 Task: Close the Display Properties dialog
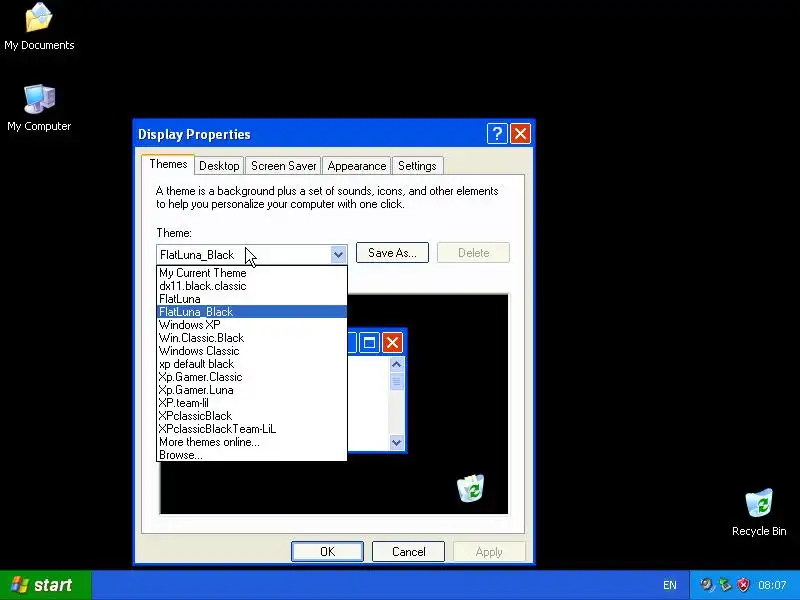click(520, 134)
